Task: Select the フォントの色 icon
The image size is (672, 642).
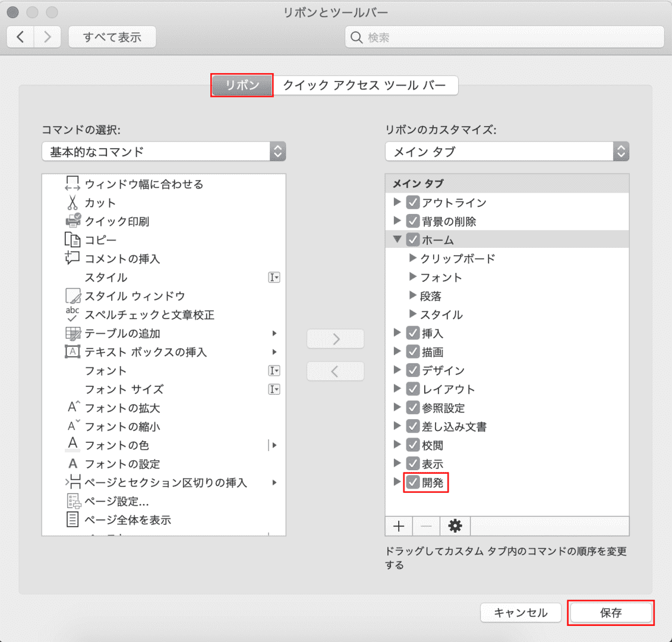Action: pyautogui.click(x=72, y=445)
